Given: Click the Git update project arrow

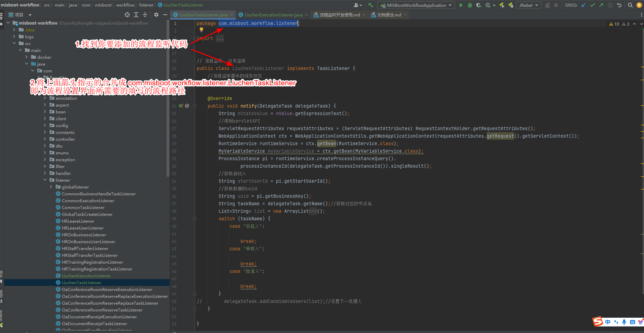Looking at the screenshot, I should point(583,5).
